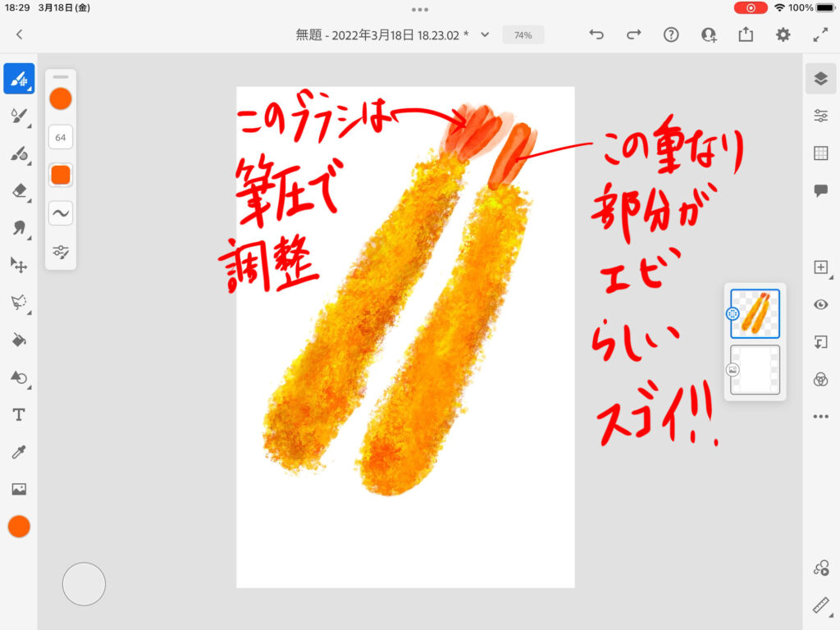Open the three-dot multitasking menu at top
840x630 pixels.
[x=420, y=9]
